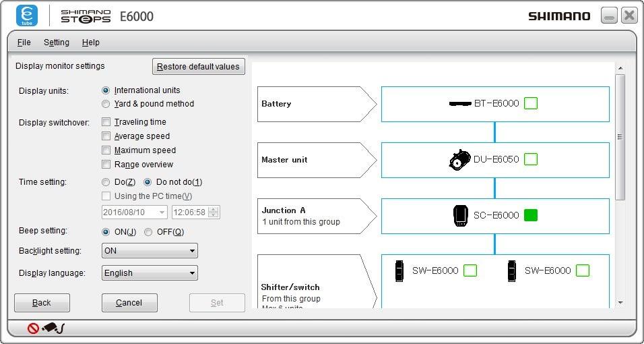Select Yard & pound method option
This screenshot has width=644, height=344.
[106, 104]
